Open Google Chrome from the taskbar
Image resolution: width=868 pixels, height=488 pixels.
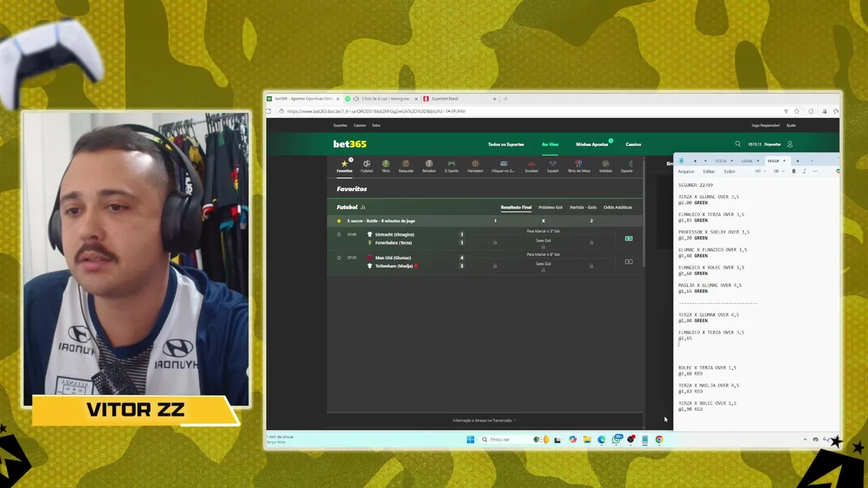pyautogui.click(x=659, y=439)
